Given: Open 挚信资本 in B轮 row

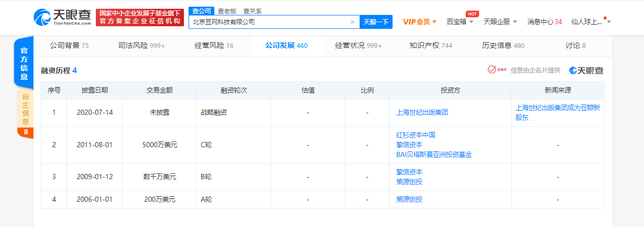Looking at the screenshot, I should tap(409, 172).
